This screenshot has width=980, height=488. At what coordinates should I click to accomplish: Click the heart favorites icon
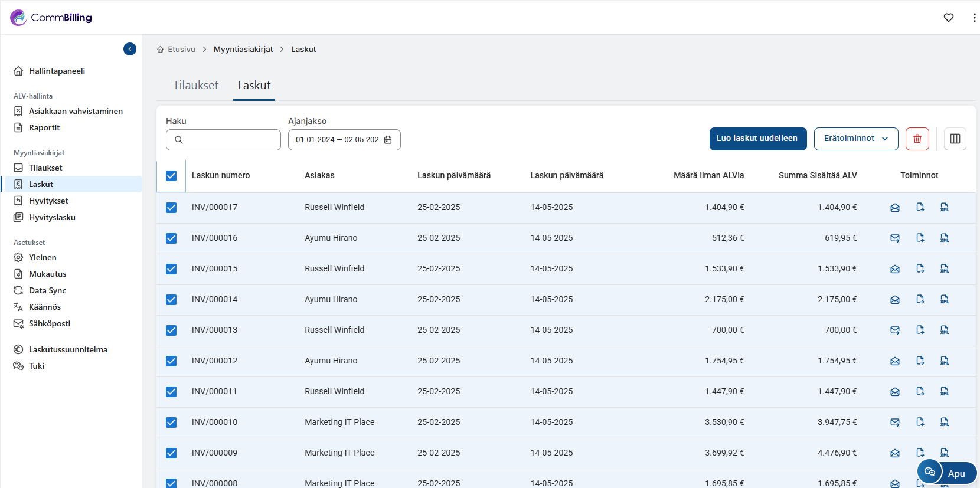point(949,18)
